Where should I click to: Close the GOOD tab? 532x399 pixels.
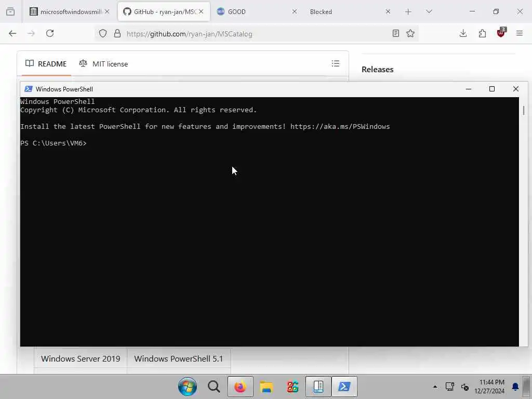coord(294,11)
